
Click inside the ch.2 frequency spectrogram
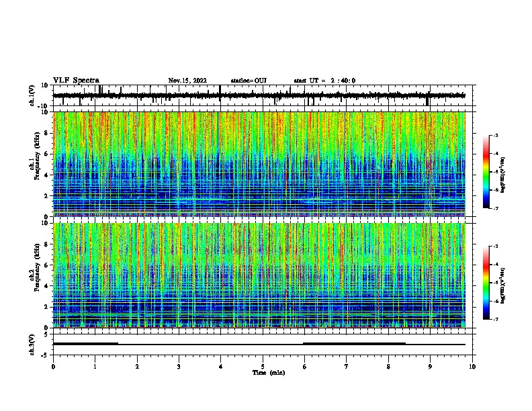tap(259, 275)
